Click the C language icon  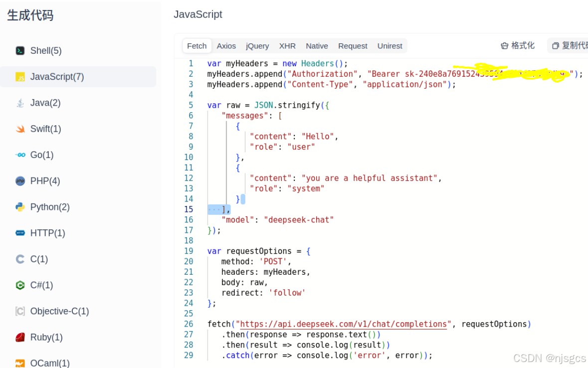click(x=20, y=259)
